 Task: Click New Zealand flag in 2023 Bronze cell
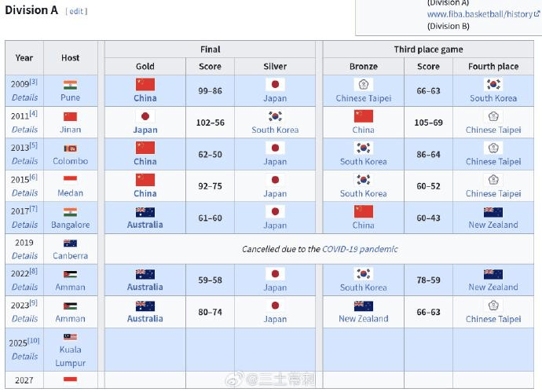pos(363,306)
